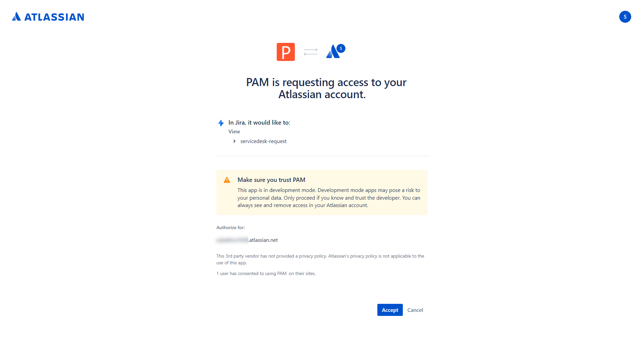
Task: Select the atlassian.net site under Authorize for
Action: (247, 240)
